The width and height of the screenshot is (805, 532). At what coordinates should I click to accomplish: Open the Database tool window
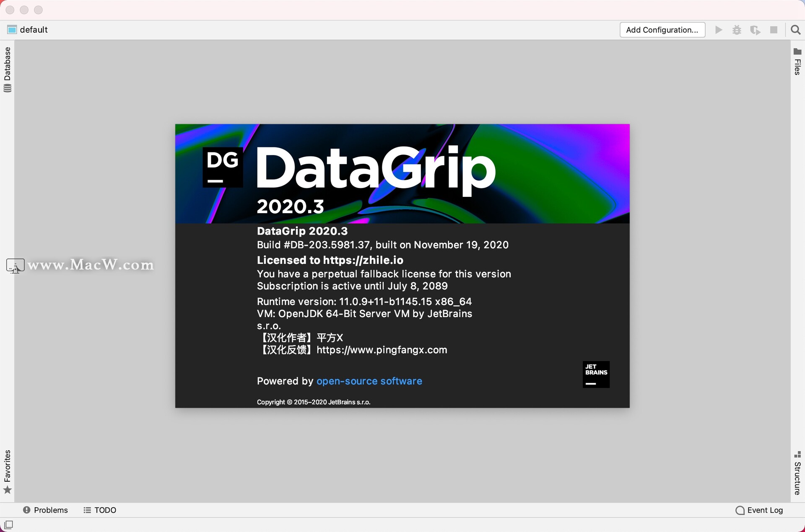(7, 70)
